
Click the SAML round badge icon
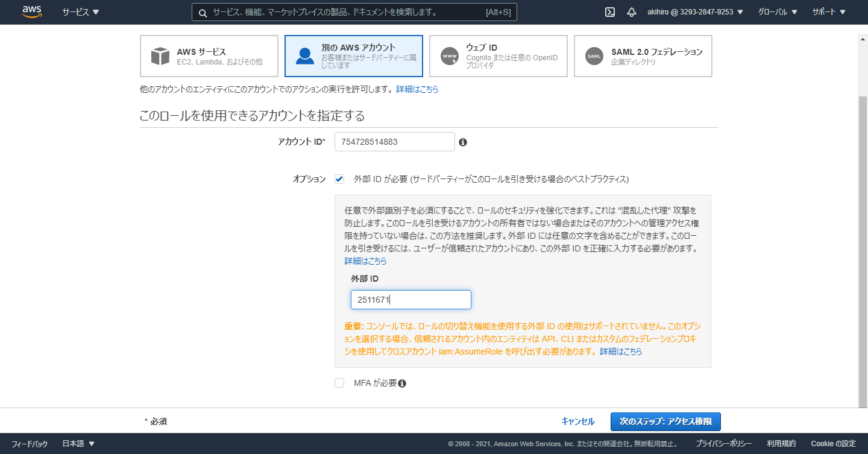point(594,56)
